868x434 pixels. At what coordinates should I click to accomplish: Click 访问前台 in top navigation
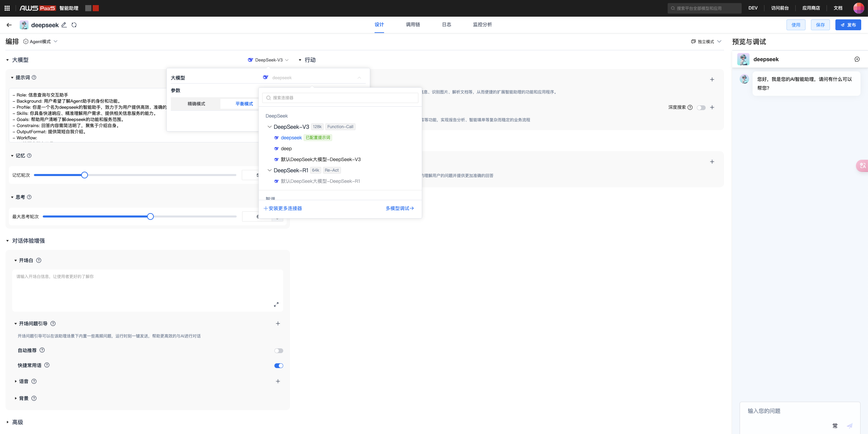click(x=780, y=8)
